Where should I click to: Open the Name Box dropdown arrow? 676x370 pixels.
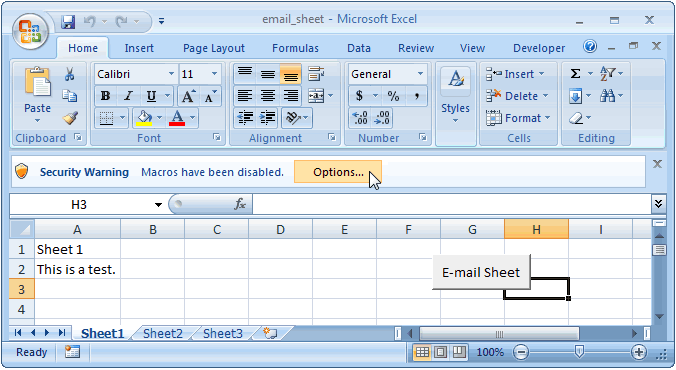tap(158, 204)
